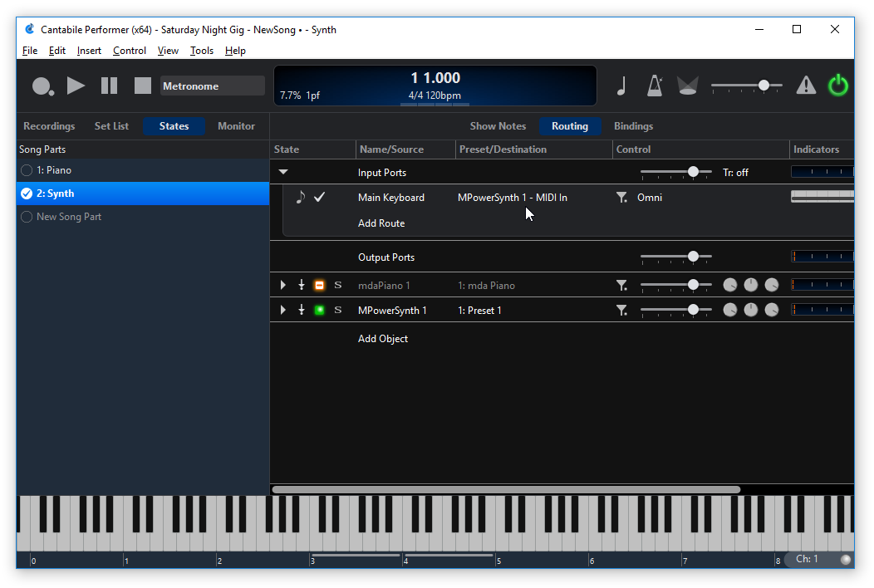The height and width of the screenshot is (588, 874).
Task: Click the Record button in transport
Action: click(42, 86)
